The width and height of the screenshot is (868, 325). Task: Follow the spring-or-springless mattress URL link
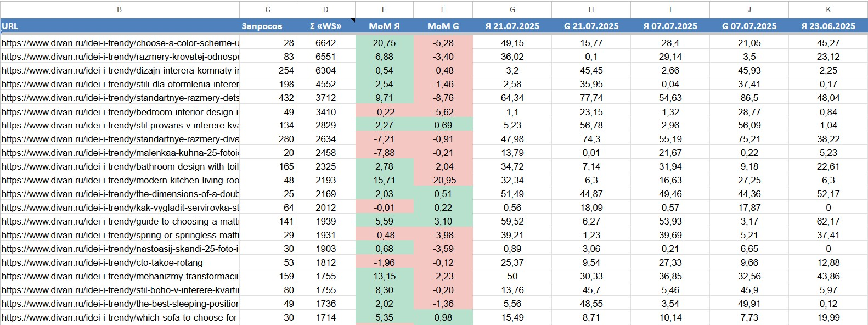pos(121,235)
